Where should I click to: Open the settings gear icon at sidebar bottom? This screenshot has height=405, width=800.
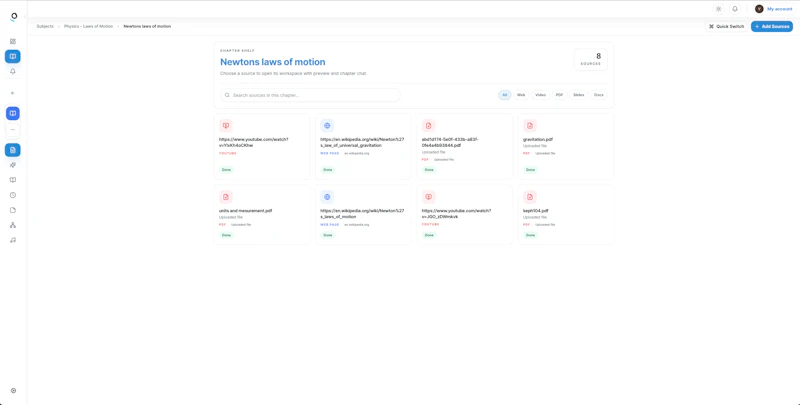[13, 391]
